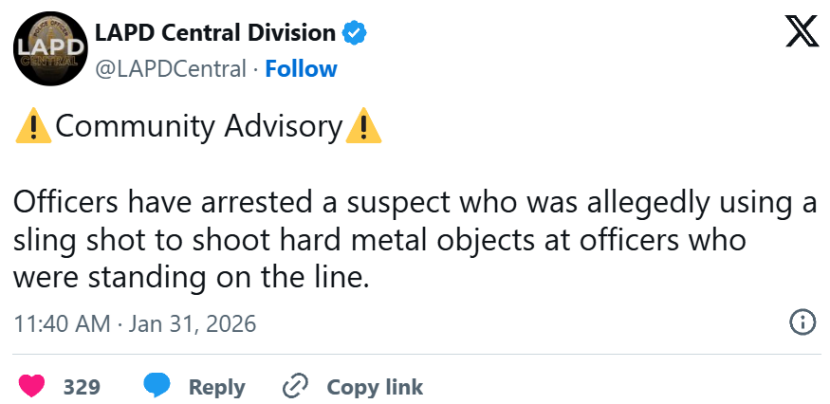
Task: Open the tweet info circle icon
Action: click(x=801, y=323)
